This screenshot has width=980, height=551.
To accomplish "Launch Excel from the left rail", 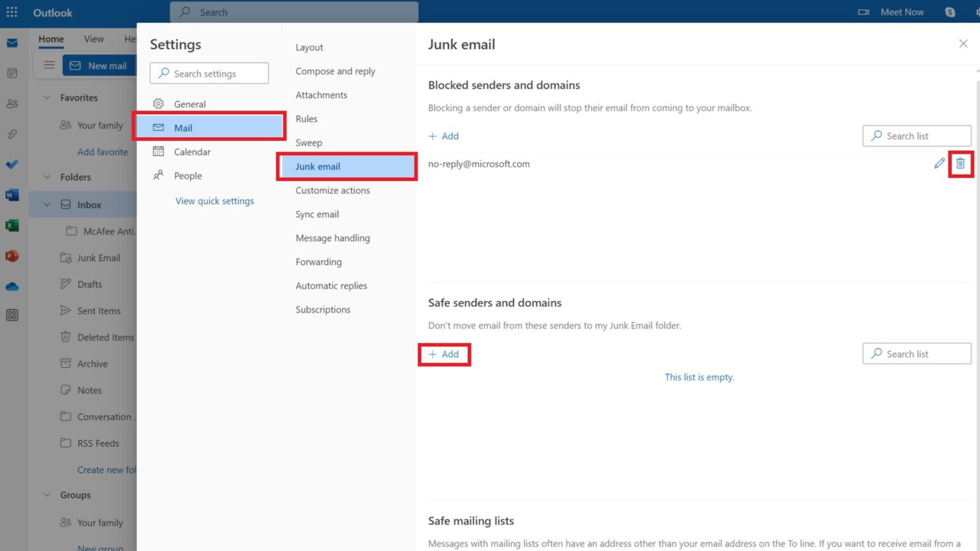I will point(12,225).
